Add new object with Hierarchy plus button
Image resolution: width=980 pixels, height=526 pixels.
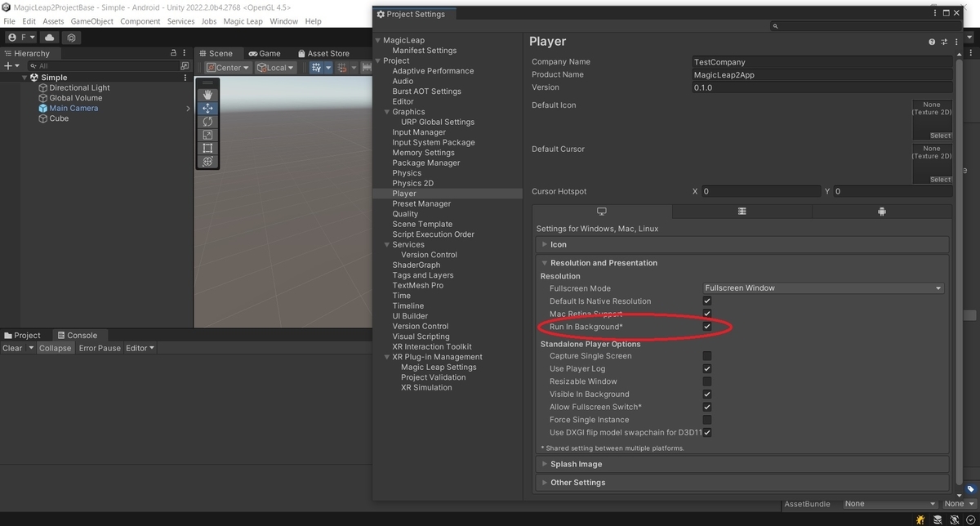pyautogui.click(x=10, y=65)
